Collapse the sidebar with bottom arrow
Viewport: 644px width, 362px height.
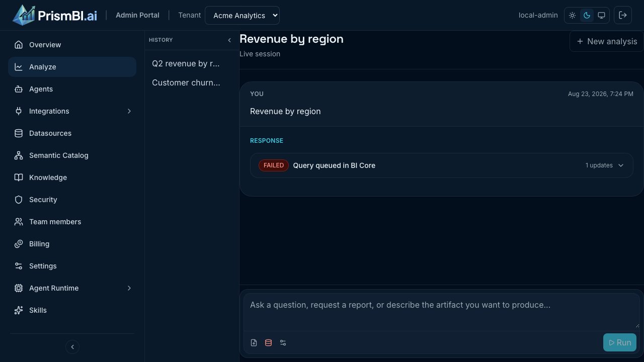pyautogui.click(x=72, y=347)
